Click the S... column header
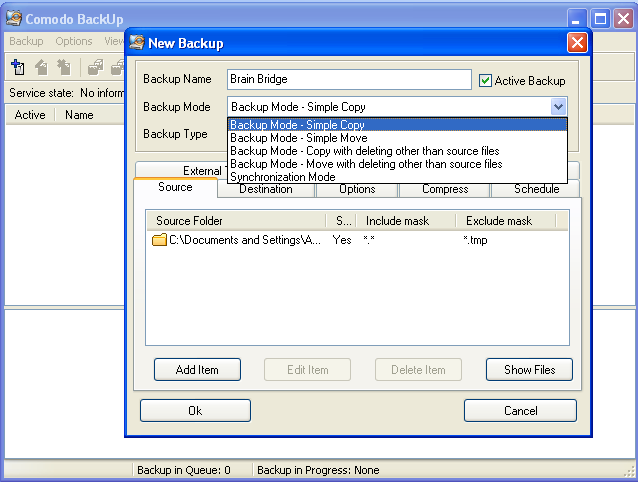Screen dimensions: 638x482 pos(341,220)
